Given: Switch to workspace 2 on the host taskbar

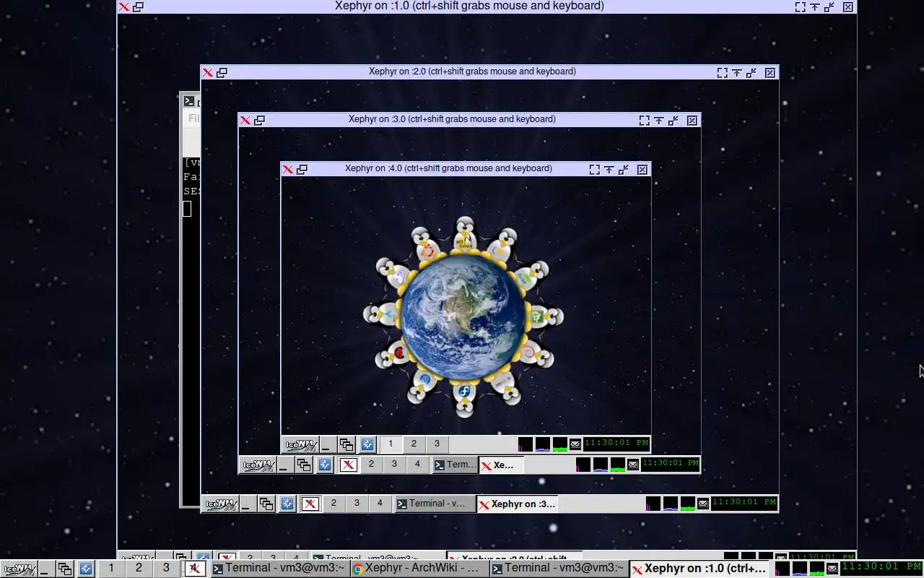Looking at the screenshot, I should [139, 568].
